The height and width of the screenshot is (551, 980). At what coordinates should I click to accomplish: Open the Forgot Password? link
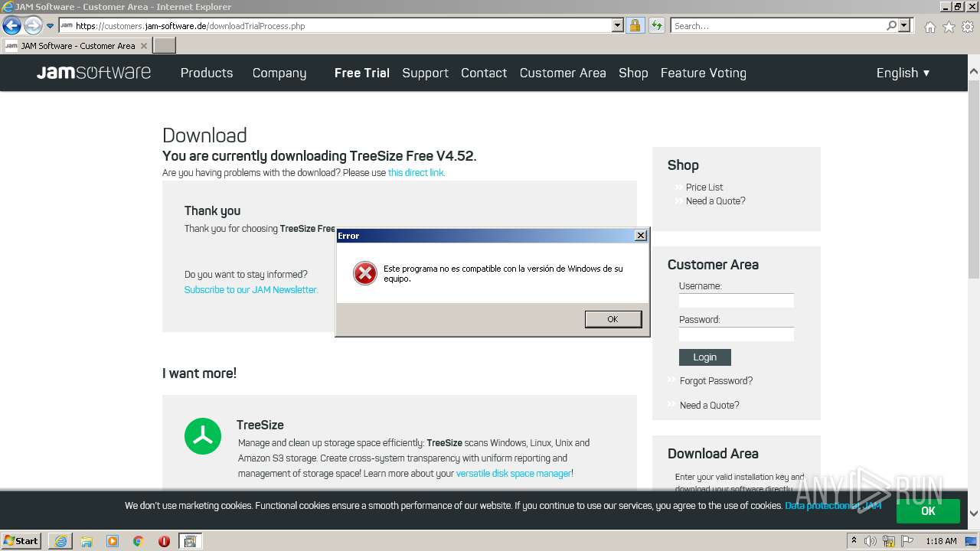click(x=716, y=381)
